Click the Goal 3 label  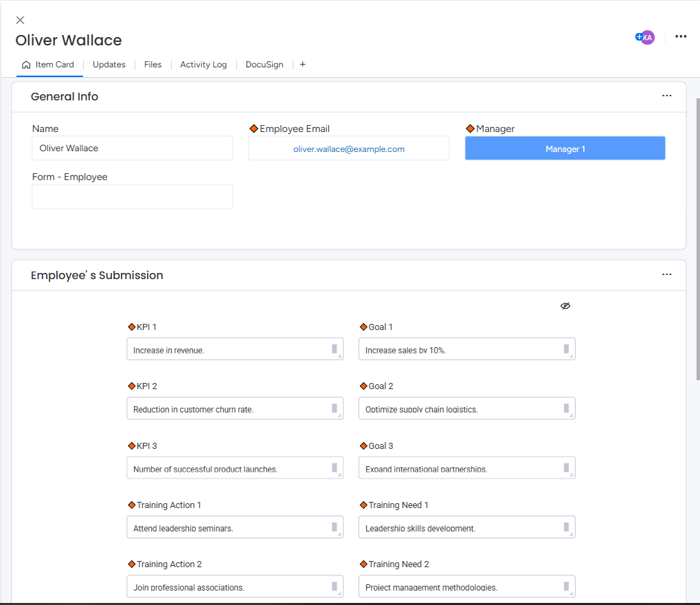pos(381,446)
